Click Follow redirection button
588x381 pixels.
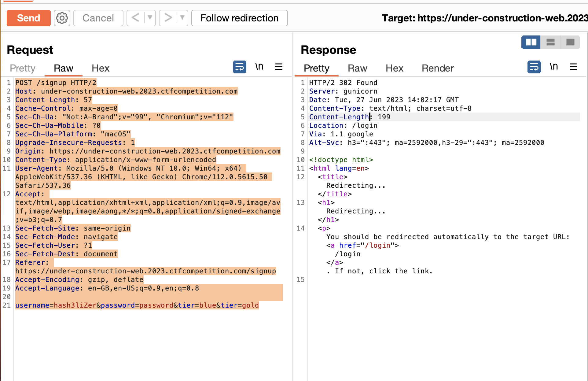tap(239, 18)
